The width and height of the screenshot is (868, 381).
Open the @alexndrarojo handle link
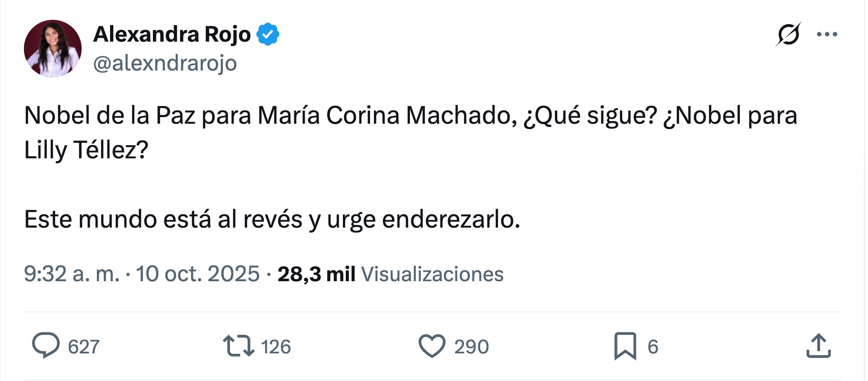165,63
